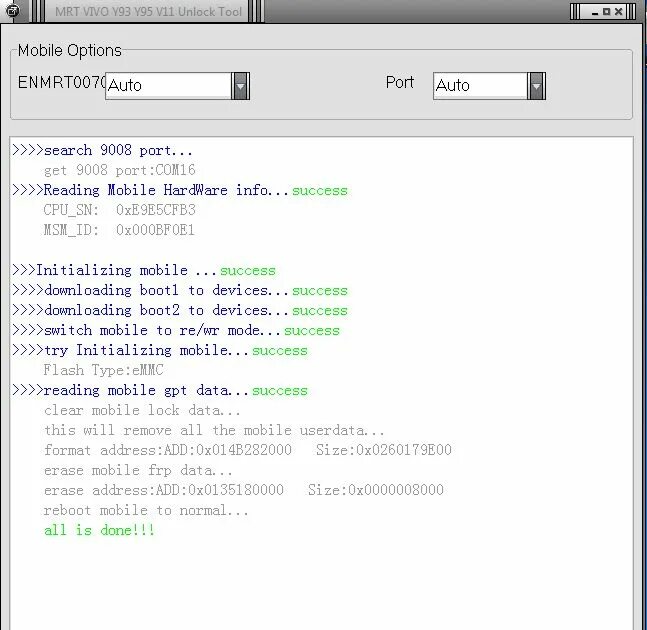Viewport: 647px width, 630px height.
Task: Click 'switch mobile to re/wr mode' line
Action: pos(176,330)
